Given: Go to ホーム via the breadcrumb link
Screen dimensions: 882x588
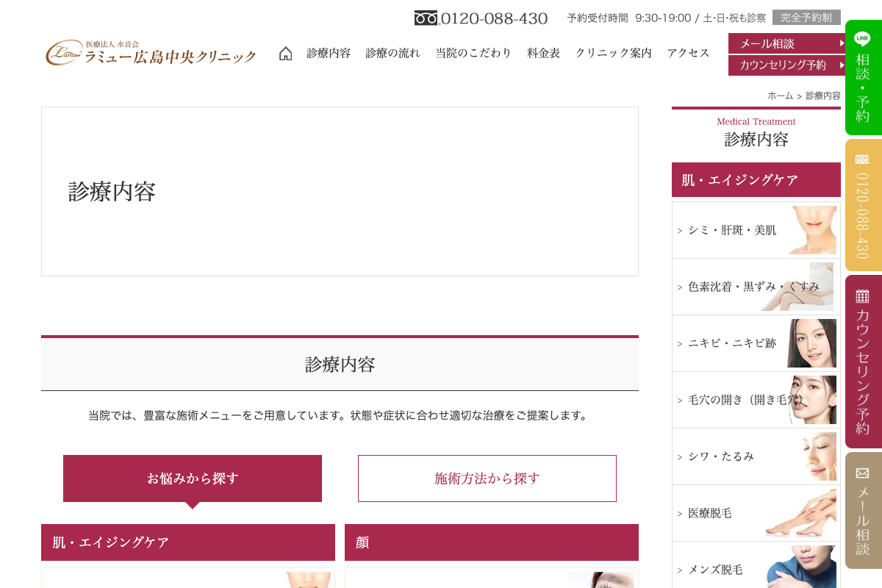Looking at the screenshot, I should tap(779, 96).
